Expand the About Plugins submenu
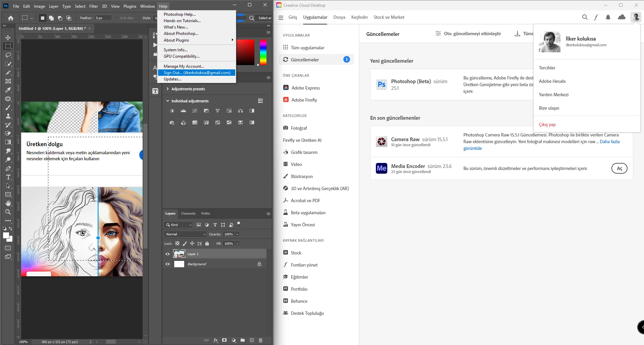 pyautogui.click(x=197, y=40)
